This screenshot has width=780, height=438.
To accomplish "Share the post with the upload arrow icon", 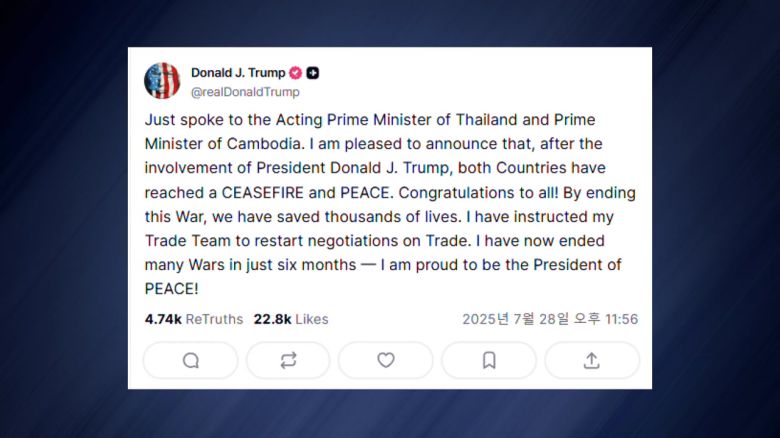I will coord(591,360).
